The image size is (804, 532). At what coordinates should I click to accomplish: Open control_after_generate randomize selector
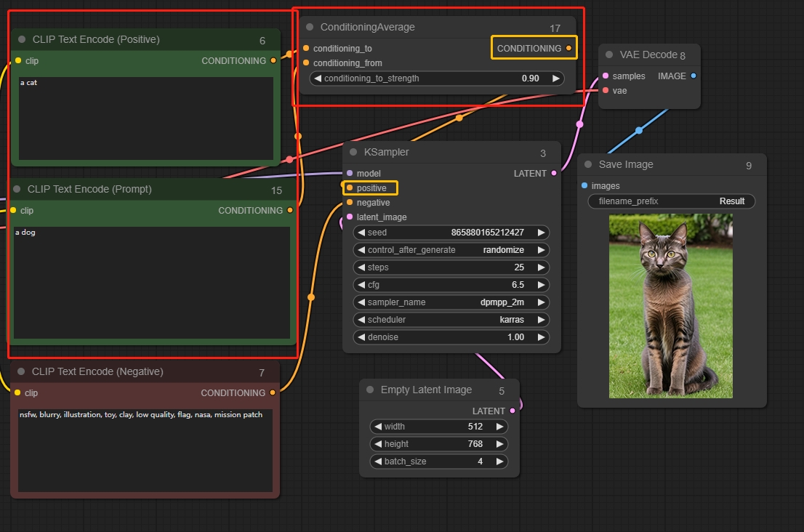click(x=451, y=250)
